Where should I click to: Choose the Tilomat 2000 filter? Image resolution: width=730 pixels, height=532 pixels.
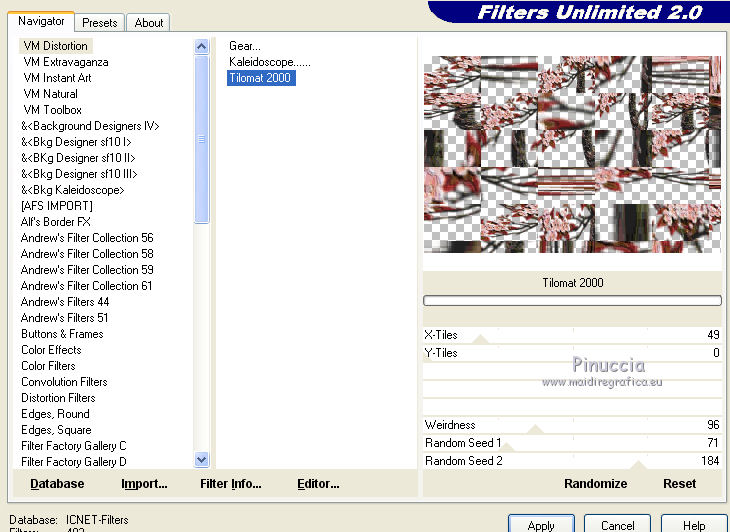tap(261, 78)
